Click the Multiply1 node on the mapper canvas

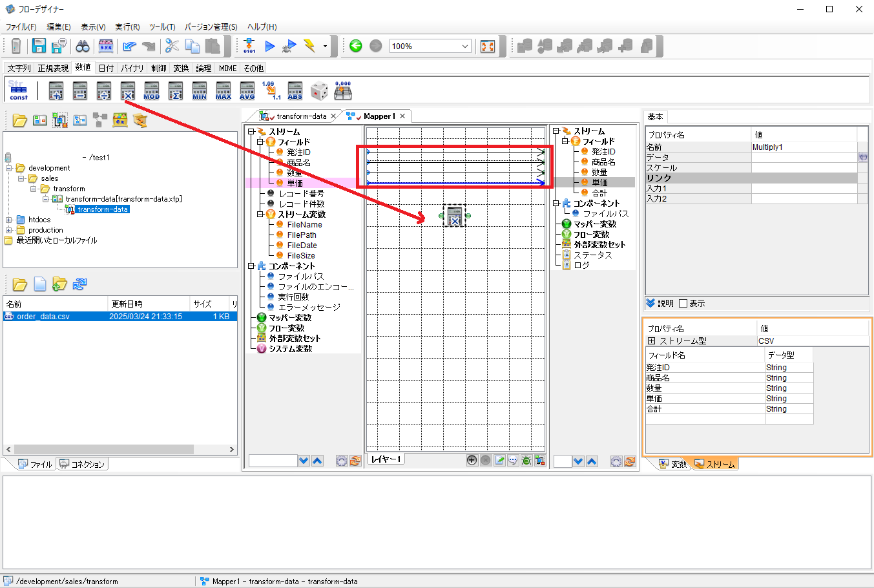455,215
